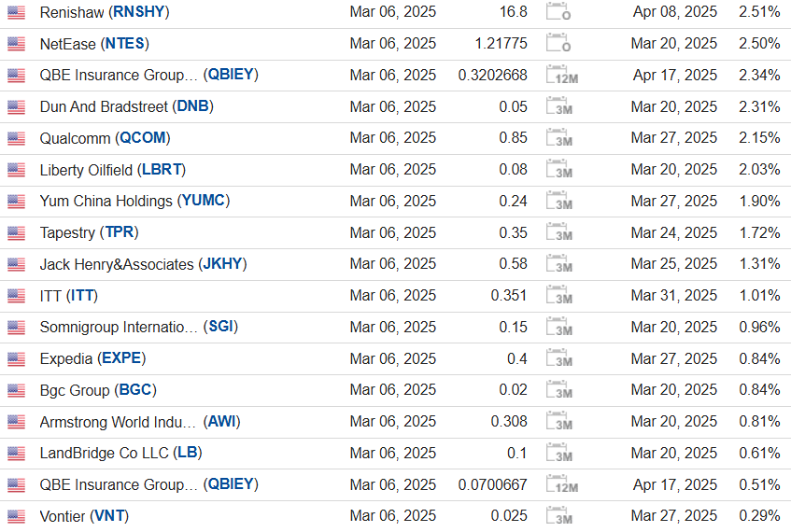791x532 pixels.
Task: Open Armstrong World Industries (AWI) link
Action: 139,422
